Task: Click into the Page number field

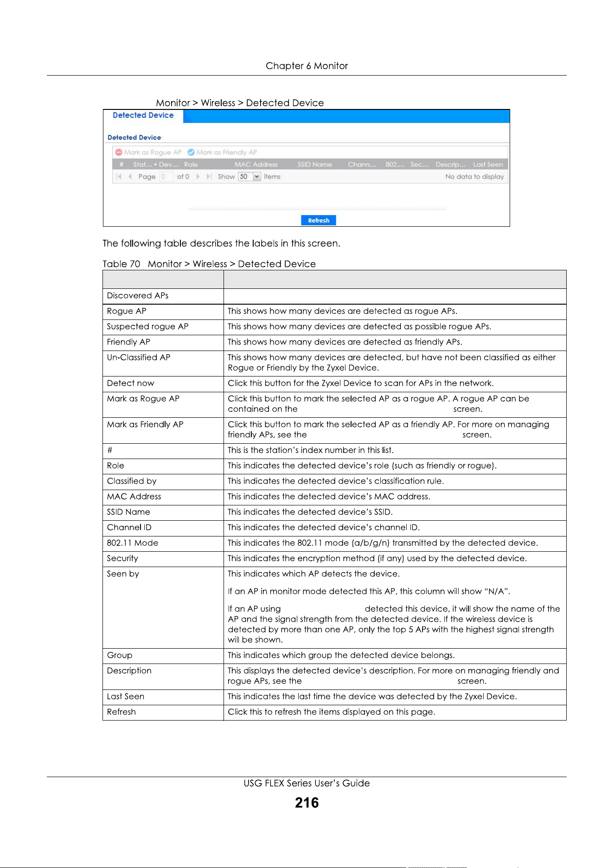Action: click(x=166, y=177)
